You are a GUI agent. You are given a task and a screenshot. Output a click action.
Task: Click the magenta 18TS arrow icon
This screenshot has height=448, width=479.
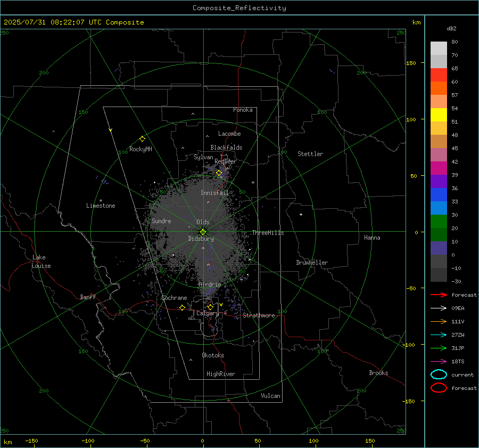439,362
